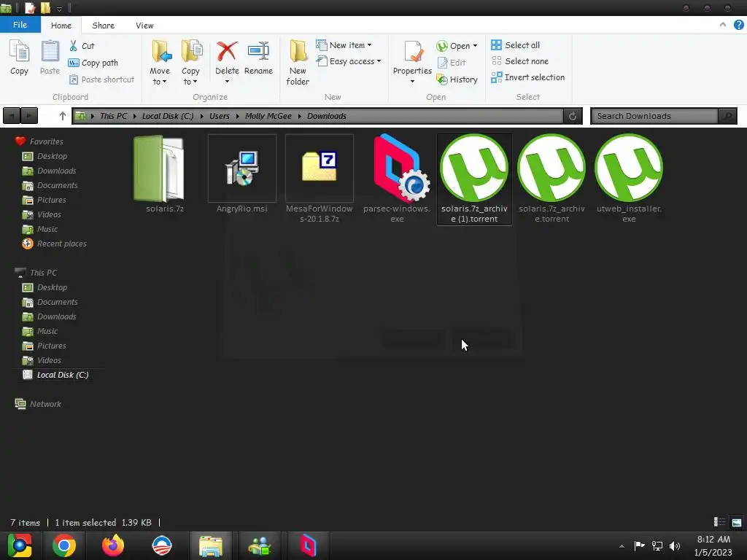Screen dimensions: 747x560
Task: Go up one folder level
Action: [63, 116]
